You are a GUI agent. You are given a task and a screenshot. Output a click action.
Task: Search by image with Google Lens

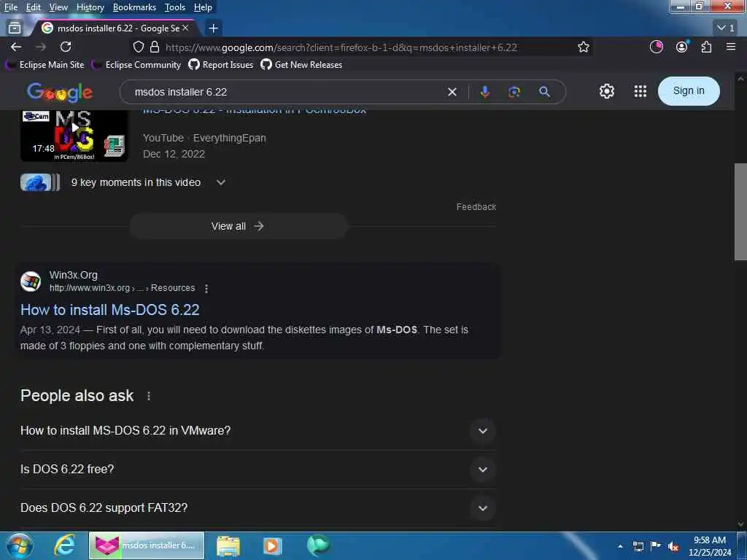[514, 92]
